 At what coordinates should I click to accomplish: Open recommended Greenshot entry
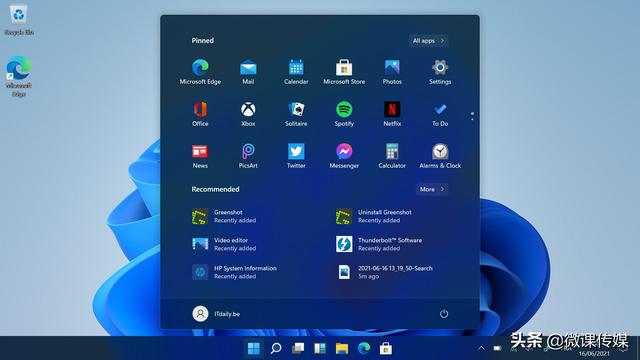[x=224, y=216]
